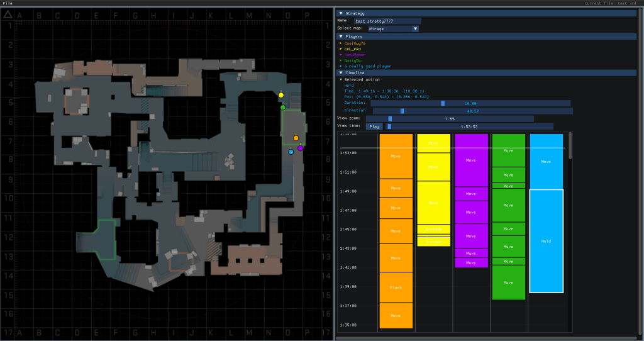
Task: Collapse the Timeline section header
Action: pos(341,73)
